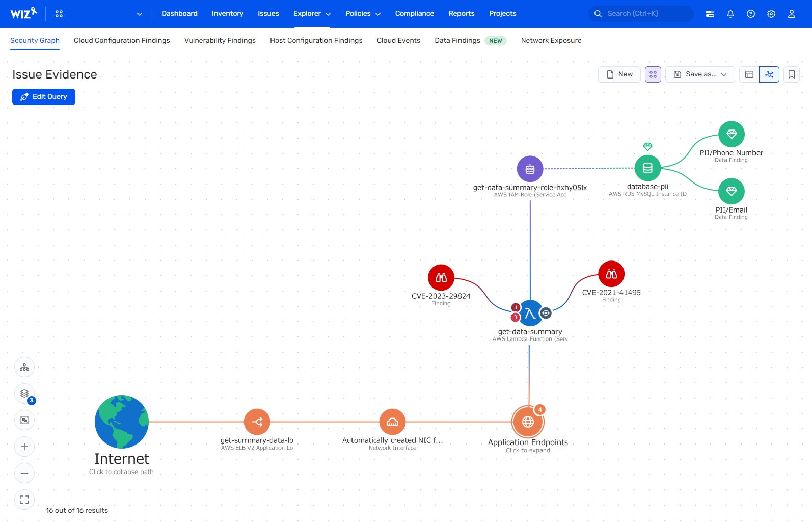Switch to Vulnerability Findings tab
The image size is (812, 522).
click(x=220, y=40)
